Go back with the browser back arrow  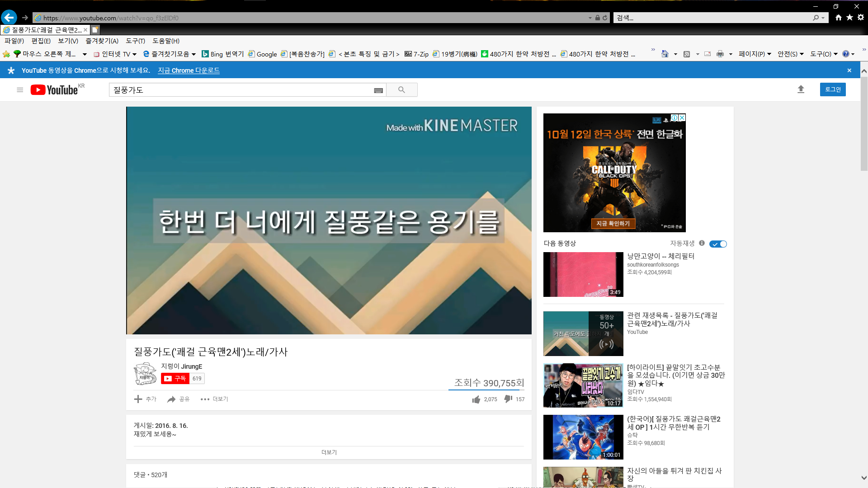coord(9,18)
